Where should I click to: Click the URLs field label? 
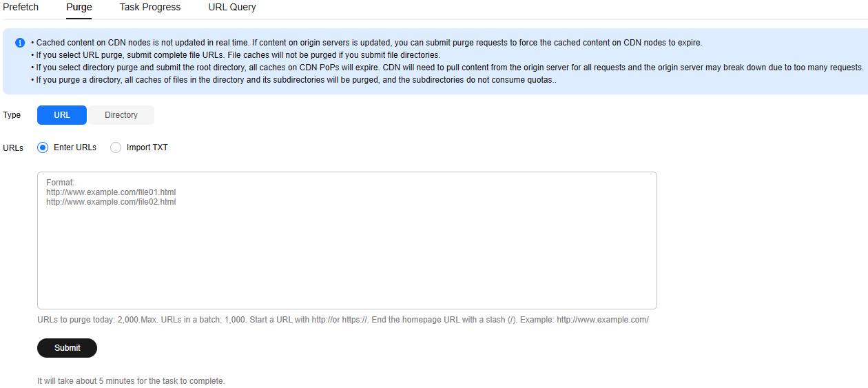[13, 148]
